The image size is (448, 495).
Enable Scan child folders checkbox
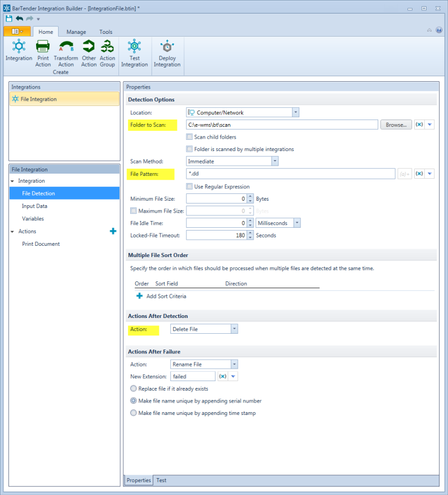pyautogui.click(x=189, y=136)
